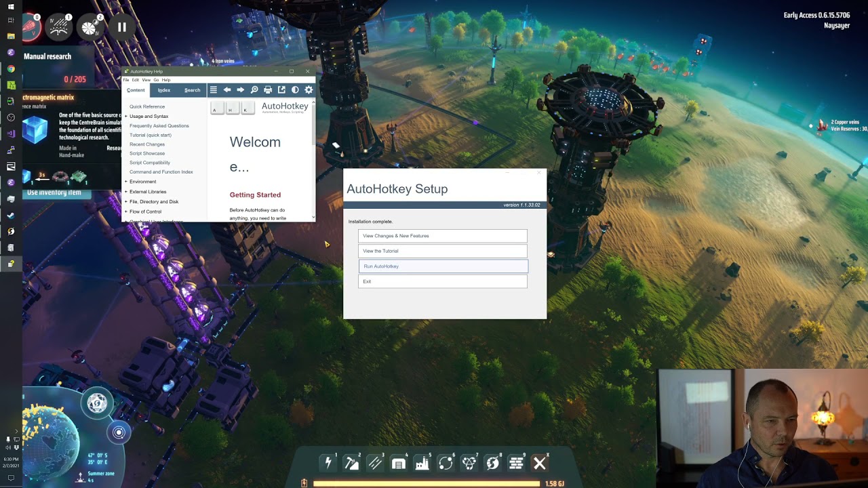Viewport: 868px width, 488px height.
Task: Select the foundation bricks build category
Action: (x=516, y=463)
